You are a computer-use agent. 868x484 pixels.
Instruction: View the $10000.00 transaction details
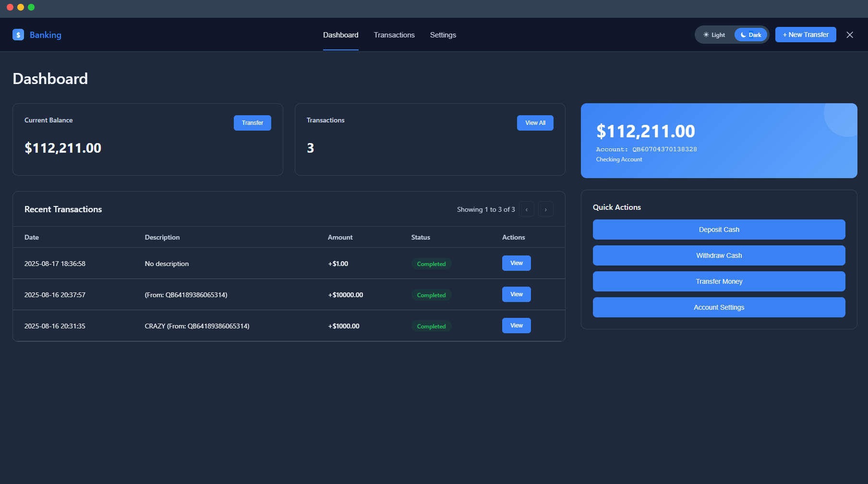pos(516,294)
